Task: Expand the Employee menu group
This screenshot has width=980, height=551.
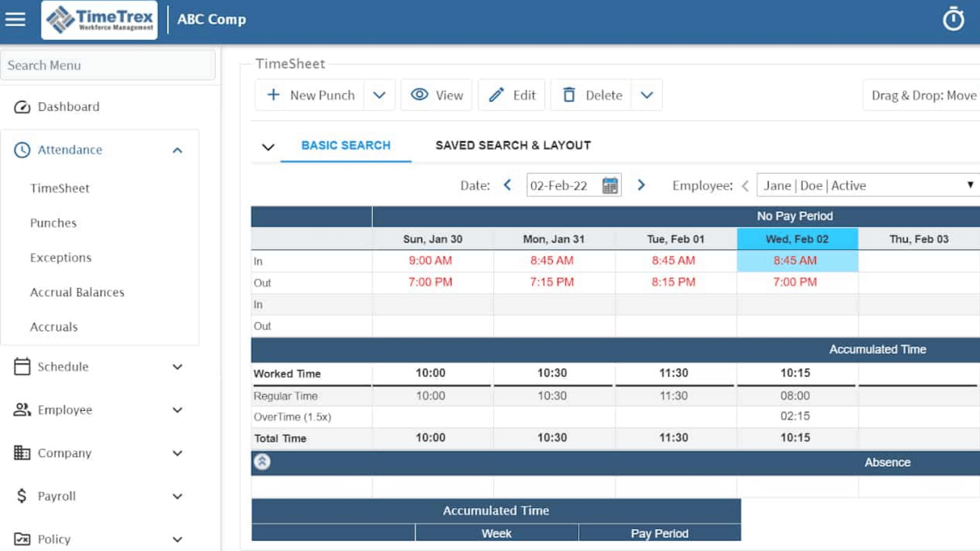Action: click(178, 410)
